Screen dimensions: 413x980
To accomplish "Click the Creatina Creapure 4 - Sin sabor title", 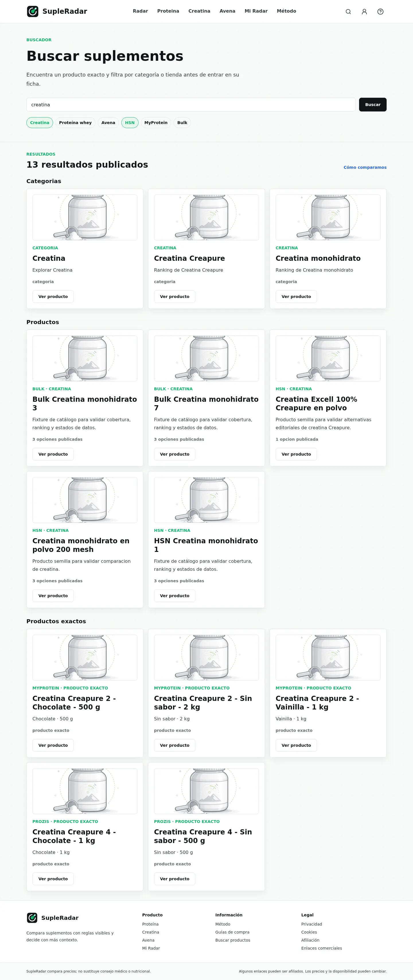I will (x=203, y=836).
